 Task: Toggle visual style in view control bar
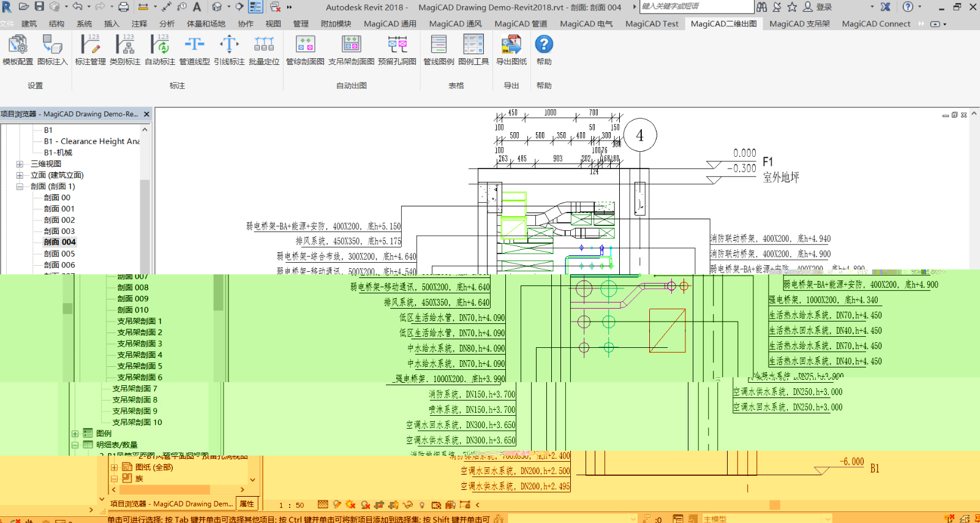click(336, 505)
